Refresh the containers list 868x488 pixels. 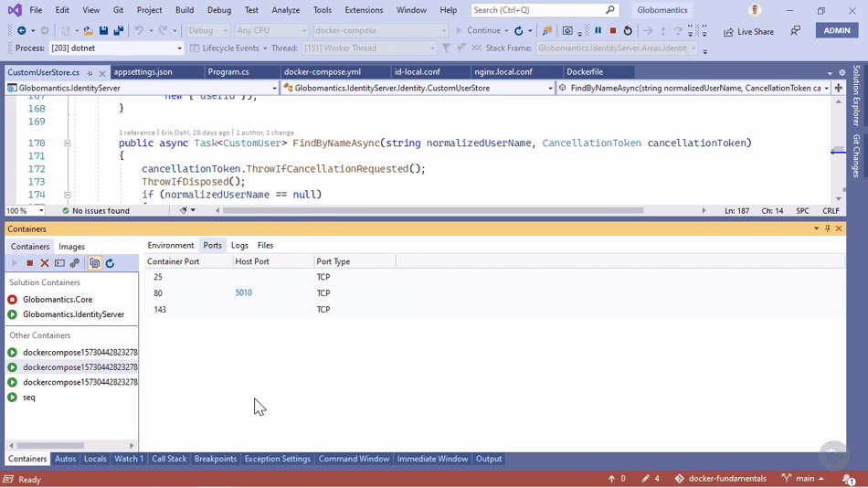coord(111,263)
